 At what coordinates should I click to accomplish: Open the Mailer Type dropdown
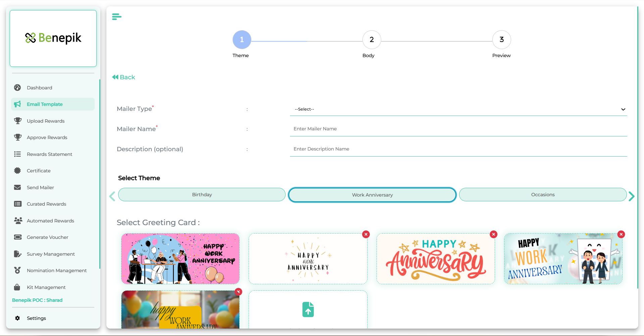pyautogui.click(x=458, y=109)
